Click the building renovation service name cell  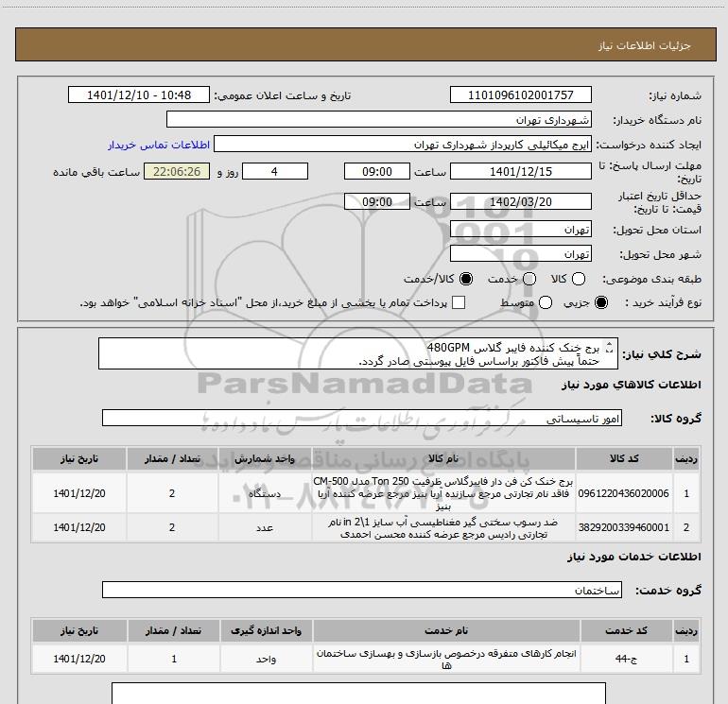[446, 659]
